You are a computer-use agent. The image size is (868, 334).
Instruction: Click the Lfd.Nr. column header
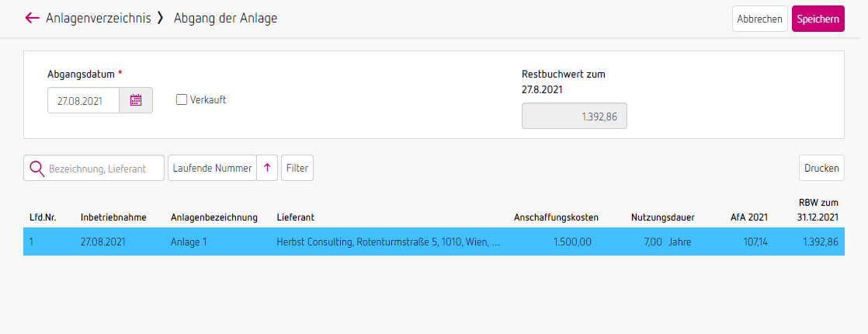43,217
